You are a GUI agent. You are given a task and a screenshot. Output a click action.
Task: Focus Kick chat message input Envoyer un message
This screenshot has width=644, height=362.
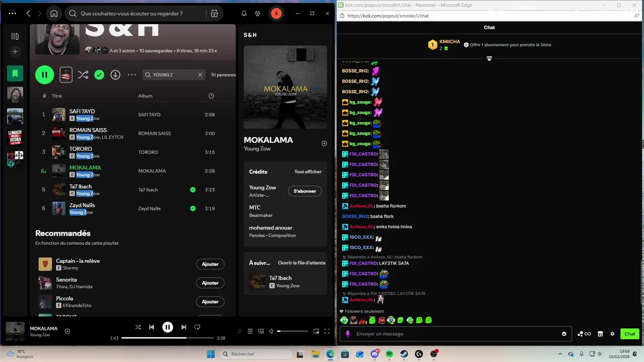point(456,334)
